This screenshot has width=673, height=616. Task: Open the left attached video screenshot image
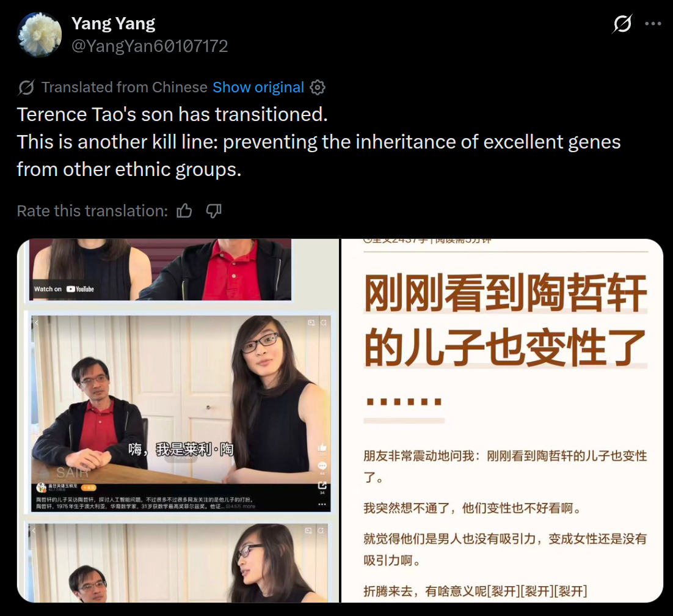(x=178, y=420)
